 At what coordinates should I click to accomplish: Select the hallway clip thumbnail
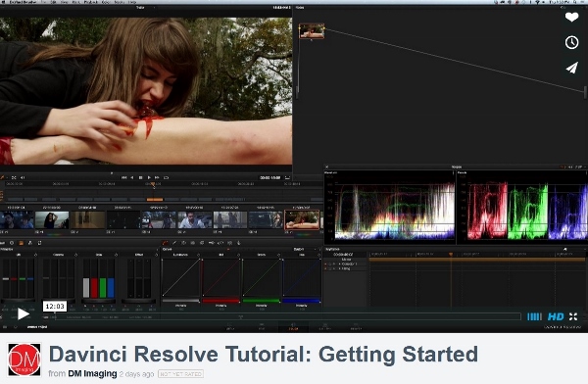(88, 220)
